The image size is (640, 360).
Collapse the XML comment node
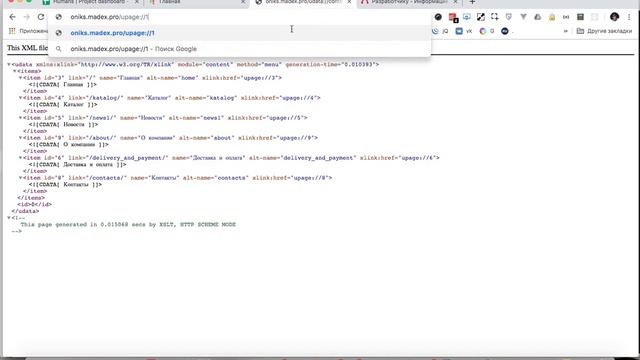pos(9,218)
